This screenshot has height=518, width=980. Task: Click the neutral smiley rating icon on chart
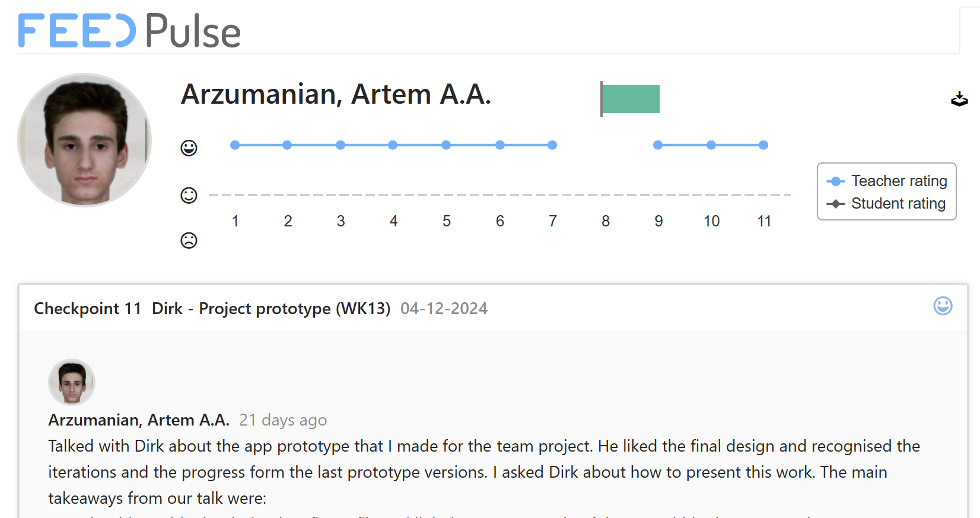click(189, 195)
